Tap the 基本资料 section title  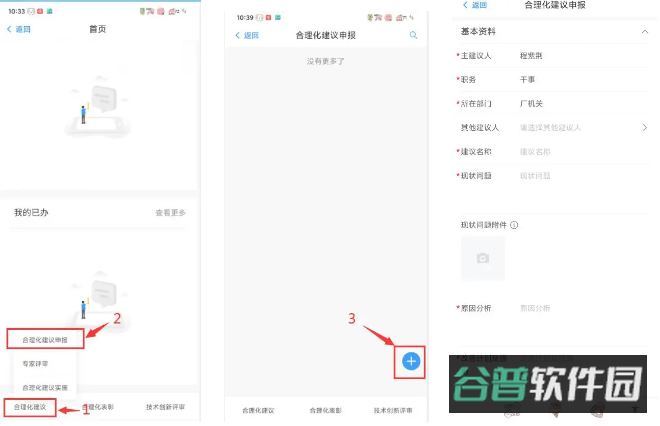tap(478, 32)
